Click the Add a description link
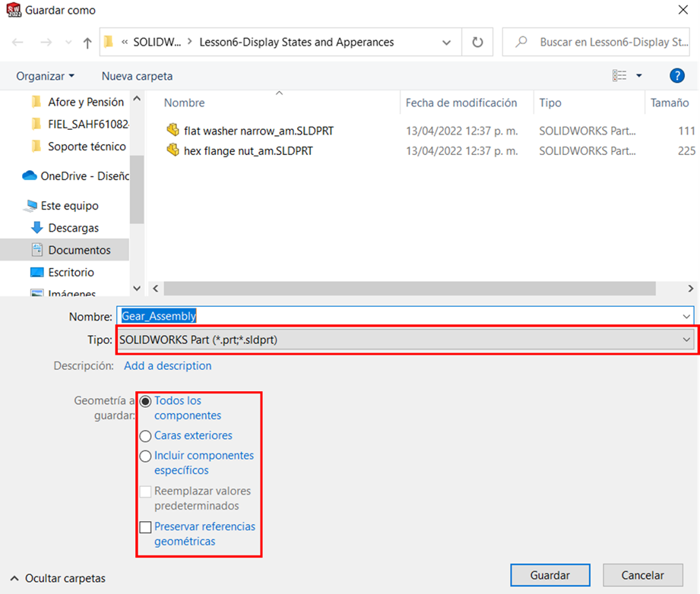The height and width of the screenshot is (594, 700). [167, 366]
